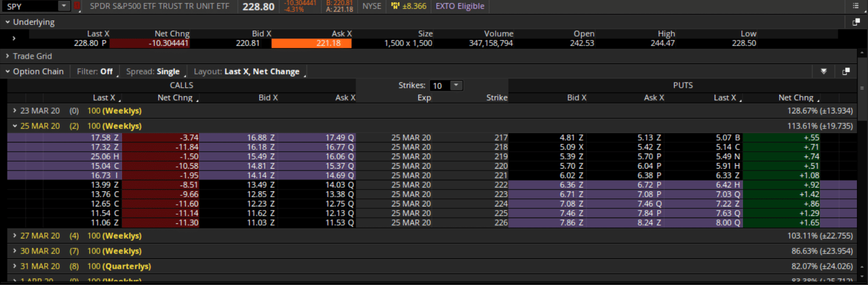Detach the Underlying section with its pop-out icon
868x285 pixels.
pos(856,22)
